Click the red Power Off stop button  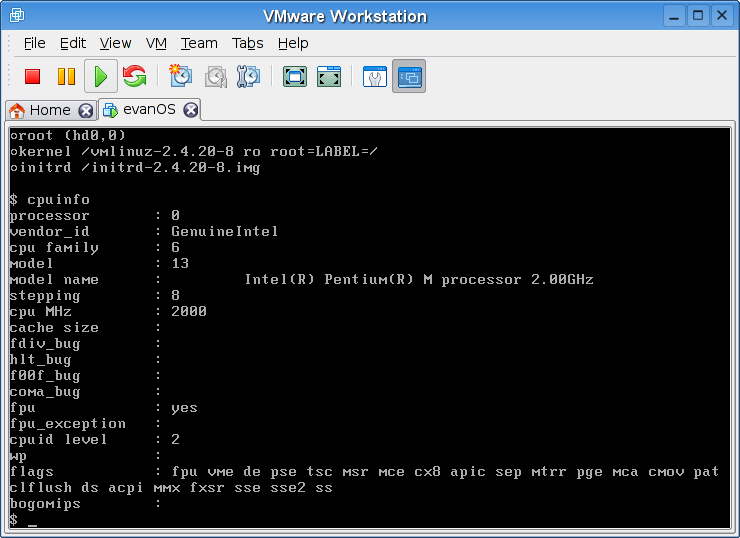click(32, 76)
